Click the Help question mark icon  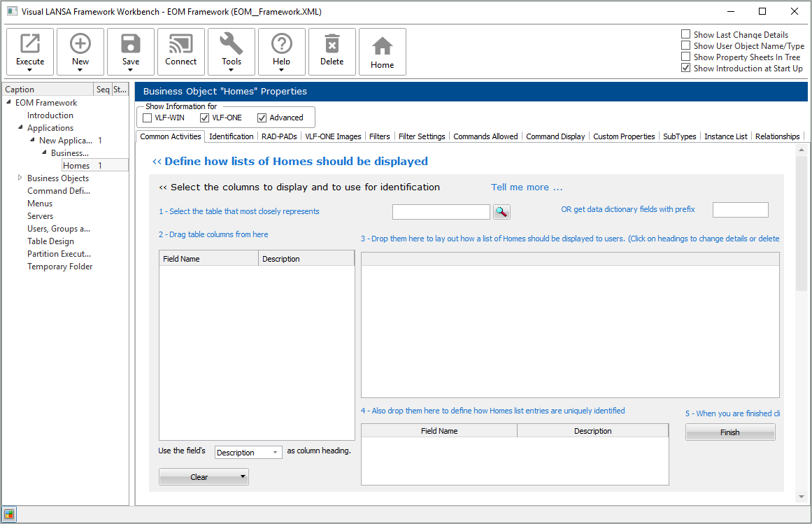(x=282, y=45)
